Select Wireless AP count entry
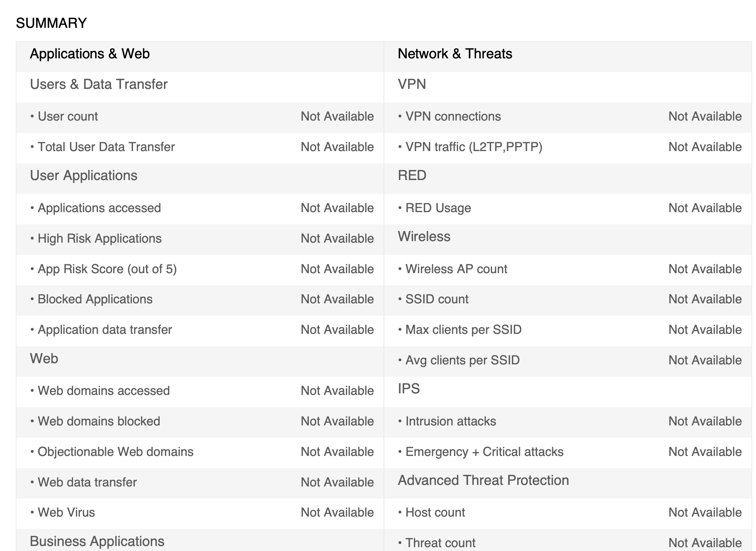The image size is (756, 551). [x=456, y=269]
